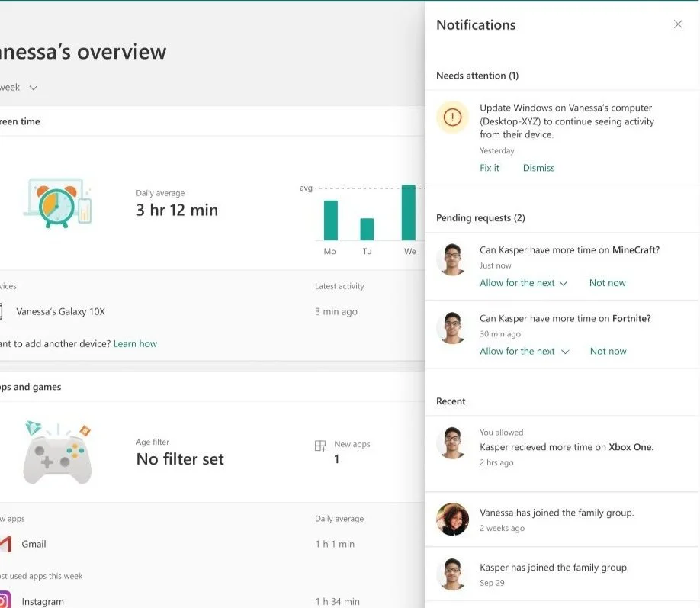Click the New apps grid icon
This screenshot has width=700, height=608.
[x=320, y=446]
